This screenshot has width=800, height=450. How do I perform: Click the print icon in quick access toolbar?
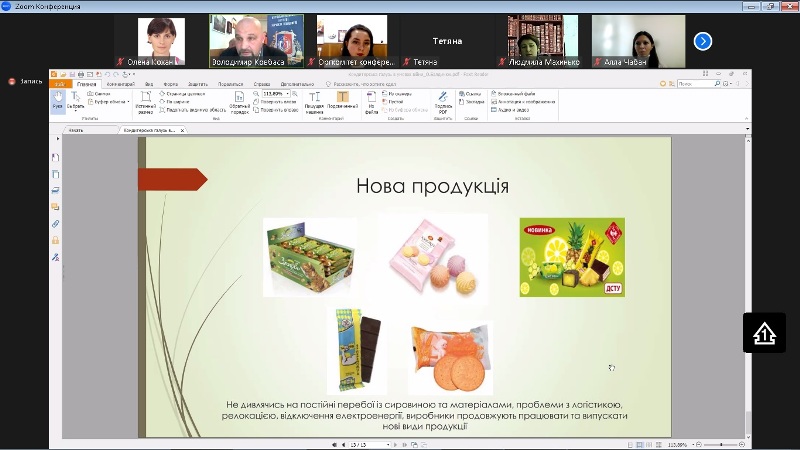[81, 74]
